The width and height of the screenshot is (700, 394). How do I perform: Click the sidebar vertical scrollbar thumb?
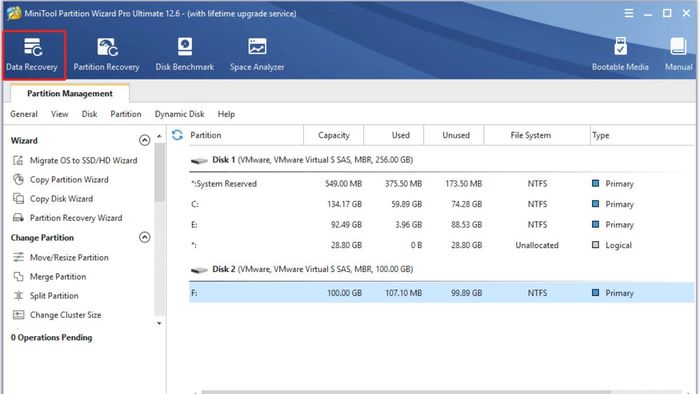pos(159,172)
